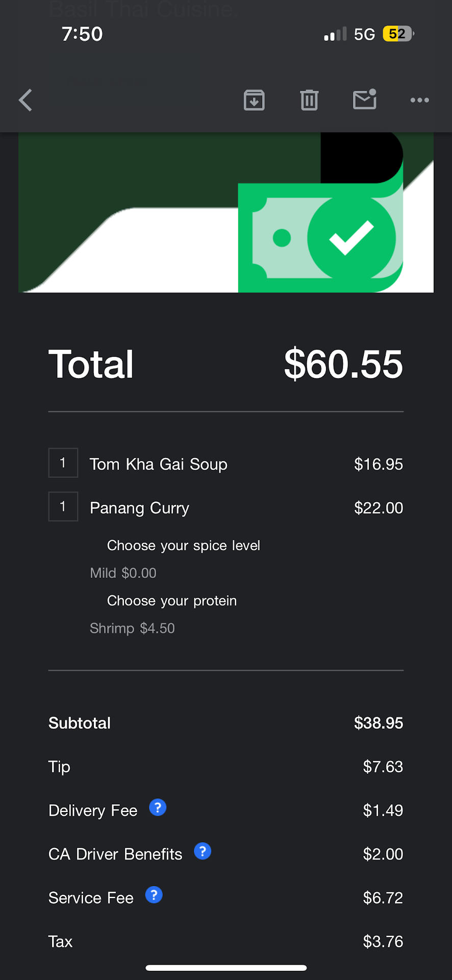The height and width of the screenshot is (980, 452).
Task: Archive this email with the archive icon
Action: click(254, 100)
